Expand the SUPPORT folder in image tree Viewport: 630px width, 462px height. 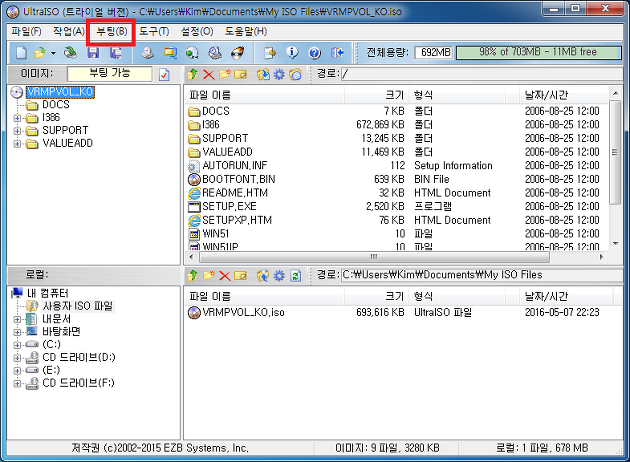tap(17, 131)
